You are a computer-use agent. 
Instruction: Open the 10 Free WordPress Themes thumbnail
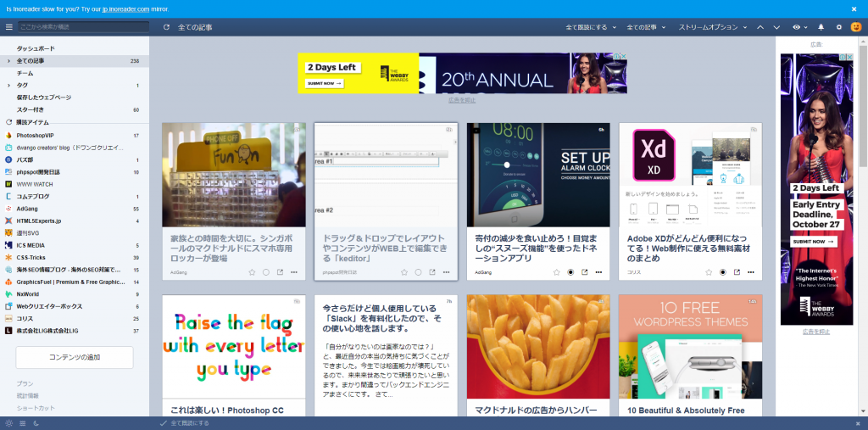[x=690, y=346]
